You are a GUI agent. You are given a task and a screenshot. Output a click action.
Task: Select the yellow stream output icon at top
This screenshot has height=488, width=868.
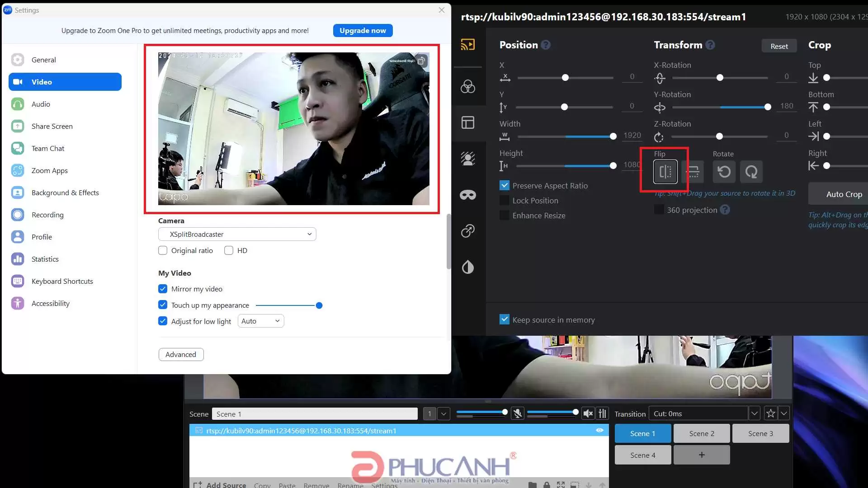[468, 45]
